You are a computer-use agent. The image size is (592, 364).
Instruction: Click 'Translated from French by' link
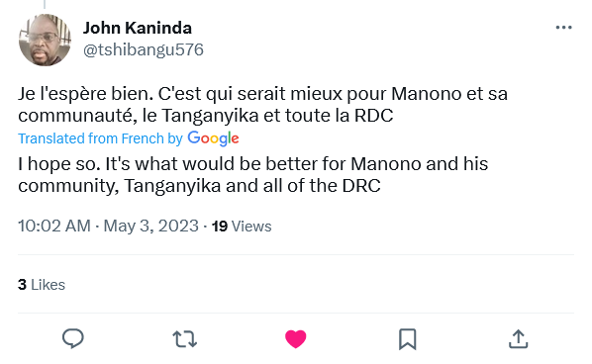[x=100, y=138]
